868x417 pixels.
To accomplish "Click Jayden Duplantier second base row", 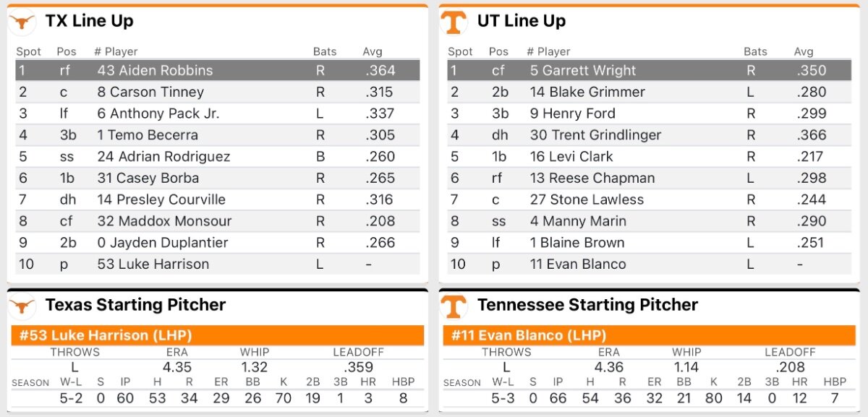I will (217, 243).
